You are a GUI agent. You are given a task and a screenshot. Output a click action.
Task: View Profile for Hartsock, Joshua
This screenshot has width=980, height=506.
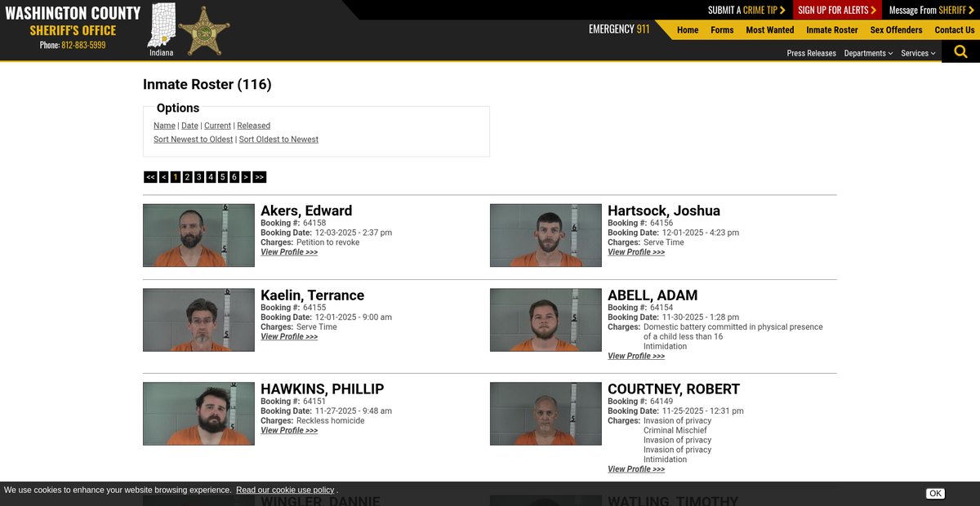click(x=636, y=252)
